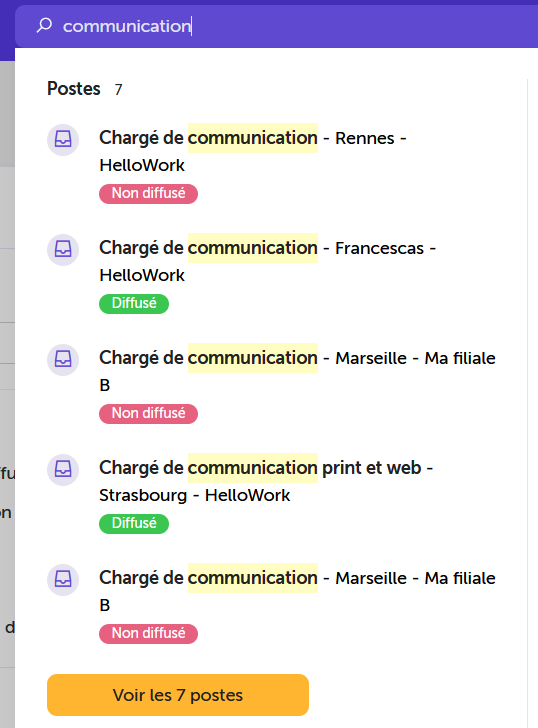Screen dimensions: 538x728
Task: Open the Marseille post listed below Strasbourg
Action: click(x=298, y=592)
